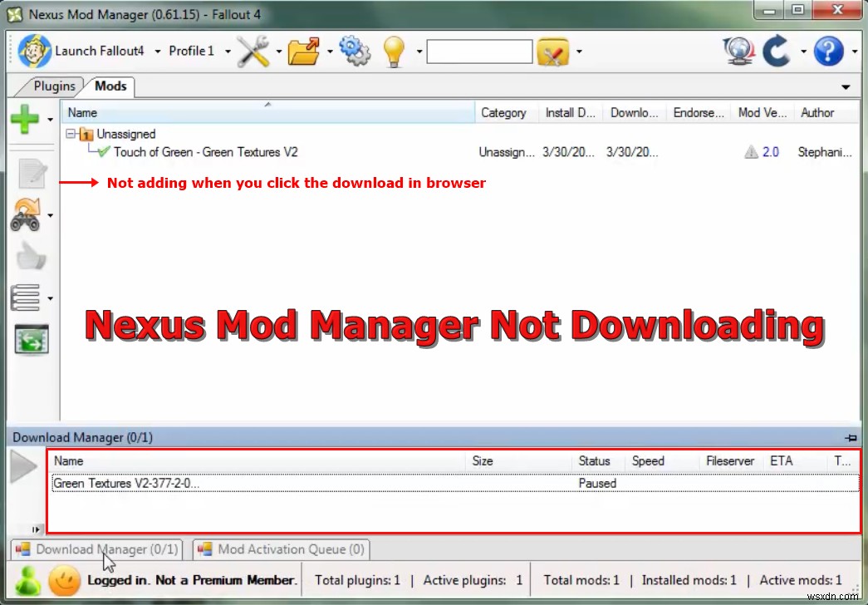This screenshot has height=605, width=868.
Task: Click the Paused status cell
Action: click(x=597, y=483)
